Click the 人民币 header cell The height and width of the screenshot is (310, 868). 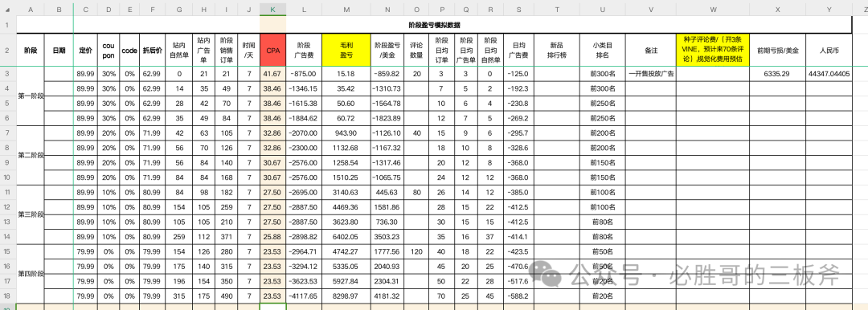(x=829, y=51)
